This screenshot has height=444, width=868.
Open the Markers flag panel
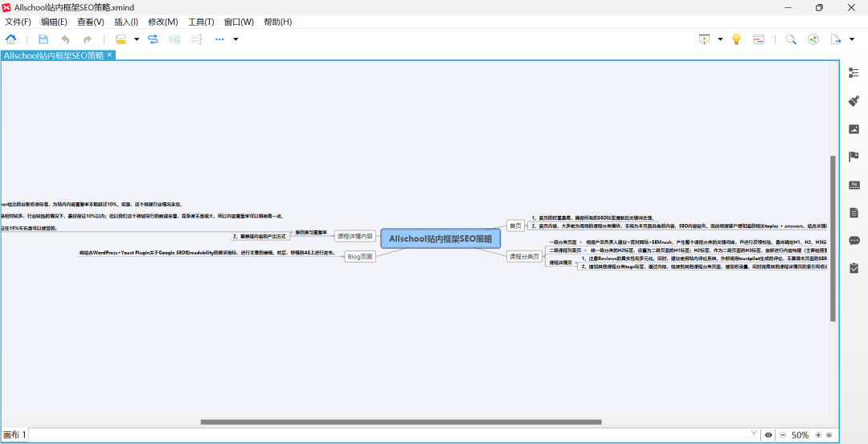854,157
